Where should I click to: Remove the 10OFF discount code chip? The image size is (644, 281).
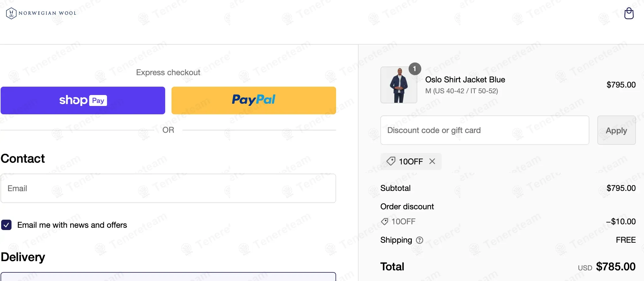(432, 161)
